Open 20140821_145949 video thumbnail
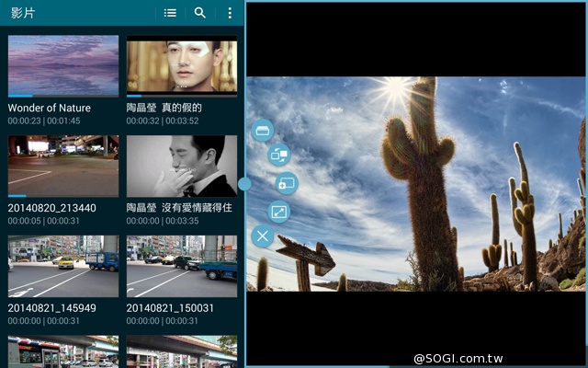 pos(63,266)
